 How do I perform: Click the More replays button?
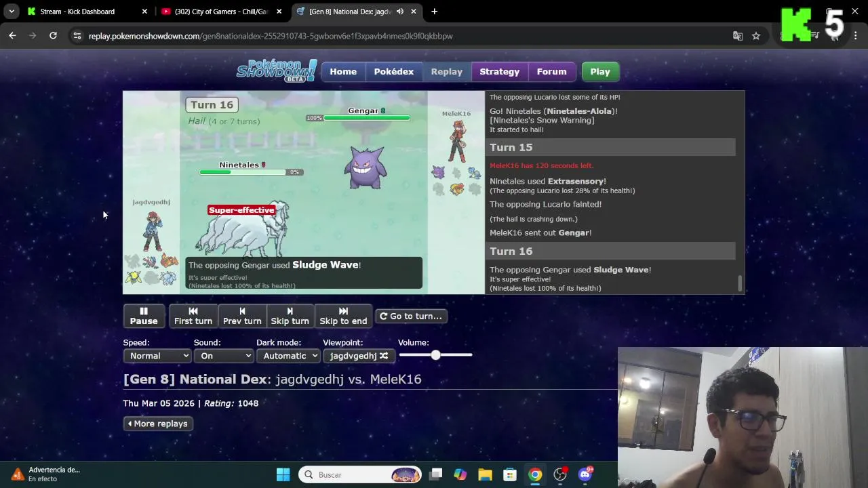click(158, 424)
